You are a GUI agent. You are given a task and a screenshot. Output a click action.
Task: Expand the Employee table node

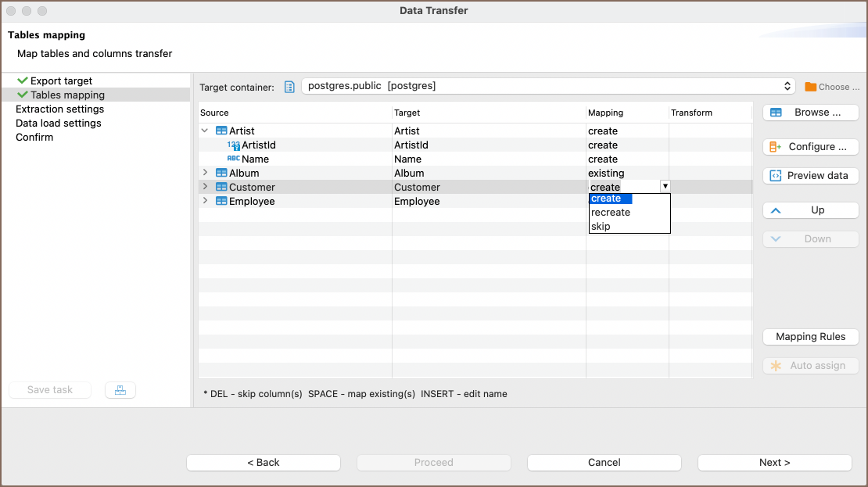coord(205,202)
